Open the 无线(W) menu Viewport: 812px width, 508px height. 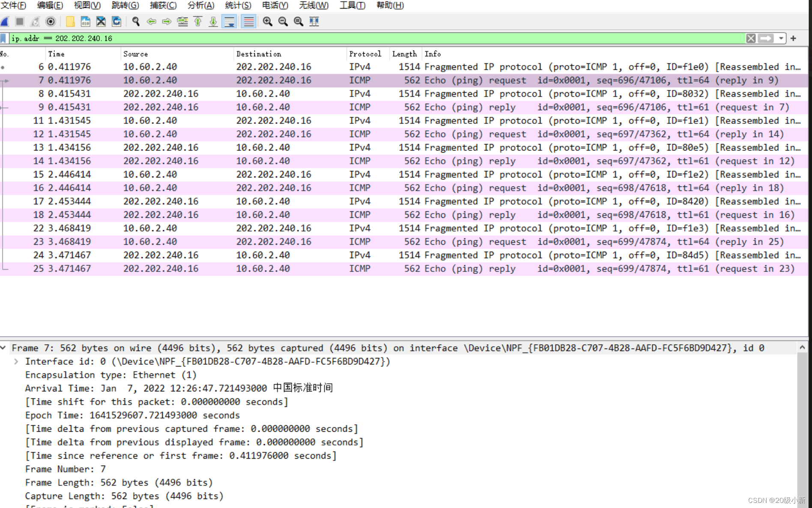pyautogui.click(x=314, y=5)
